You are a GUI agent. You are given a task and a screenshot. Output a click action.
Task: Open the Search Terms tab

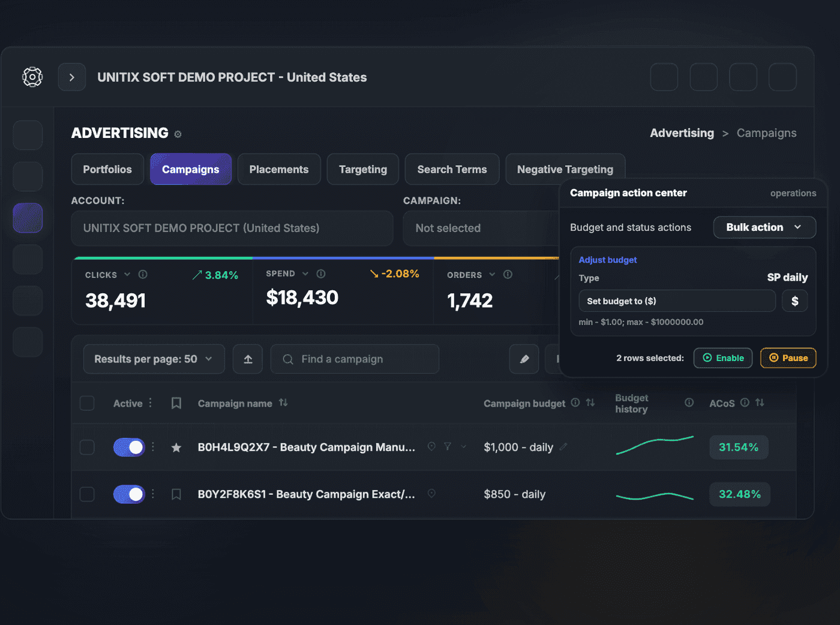[x=452, y=170]
